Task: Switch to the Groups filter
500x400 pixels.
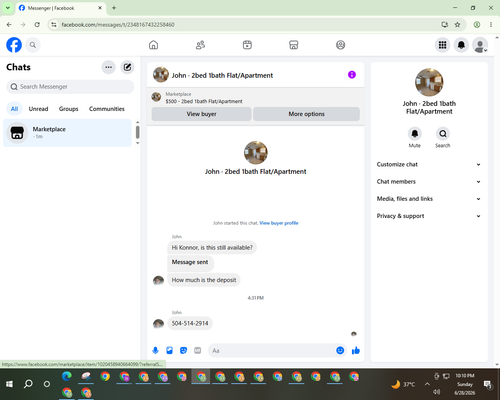Action: (x=68, y=109)
